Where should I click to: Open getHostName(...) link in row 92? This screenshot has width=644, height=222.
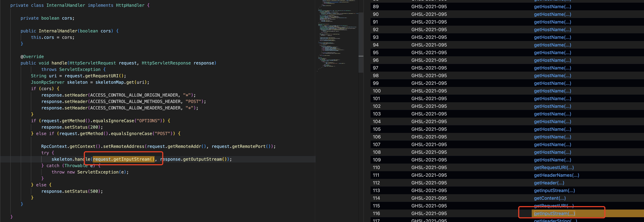tap(552, 30)
